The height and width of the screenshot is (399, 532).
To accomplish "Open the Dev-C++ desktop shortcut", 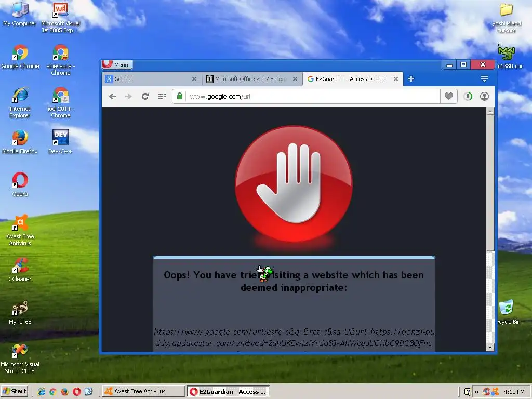I will tap(60, 142).
